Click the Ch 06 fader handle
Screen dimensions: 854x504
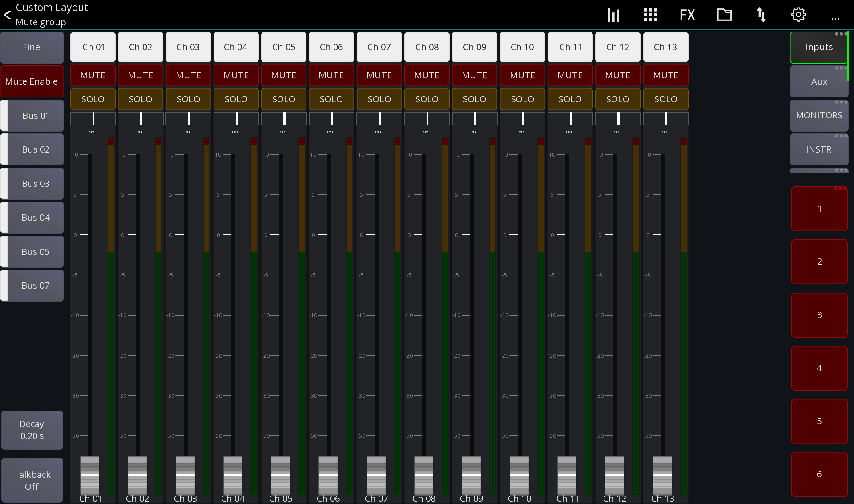click(328, 475)
